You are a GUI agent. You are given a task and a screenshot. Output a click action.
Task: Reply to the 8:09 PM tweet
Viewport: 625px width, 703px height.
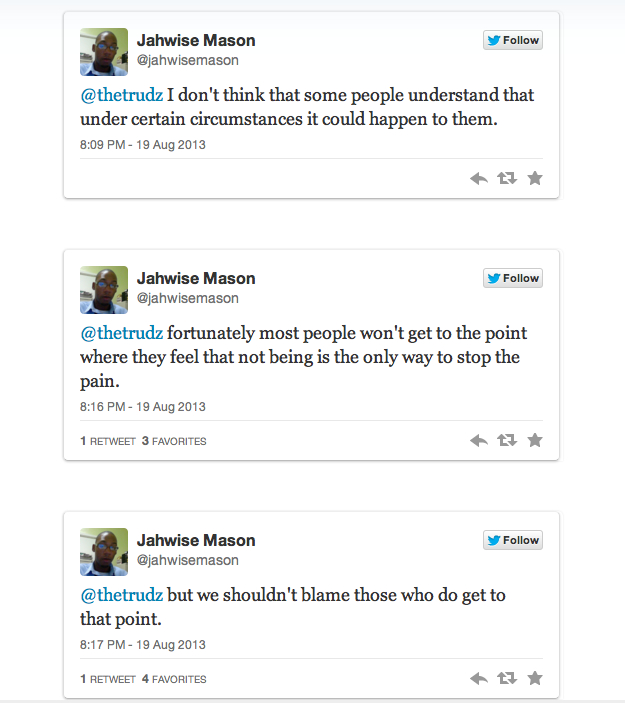[x=479, y=178]
